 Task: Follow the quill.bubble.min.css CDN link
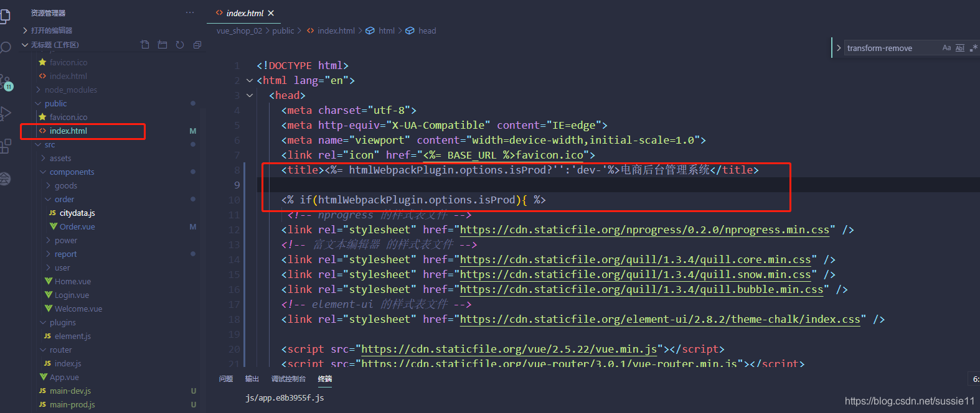tap(641, 289)
